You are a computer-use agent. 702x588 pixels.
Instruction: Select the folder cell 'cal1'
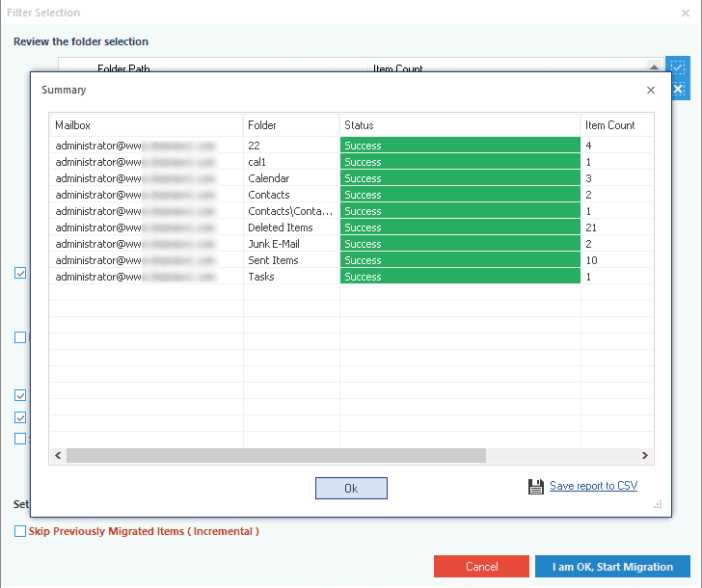tap(291, 162)
